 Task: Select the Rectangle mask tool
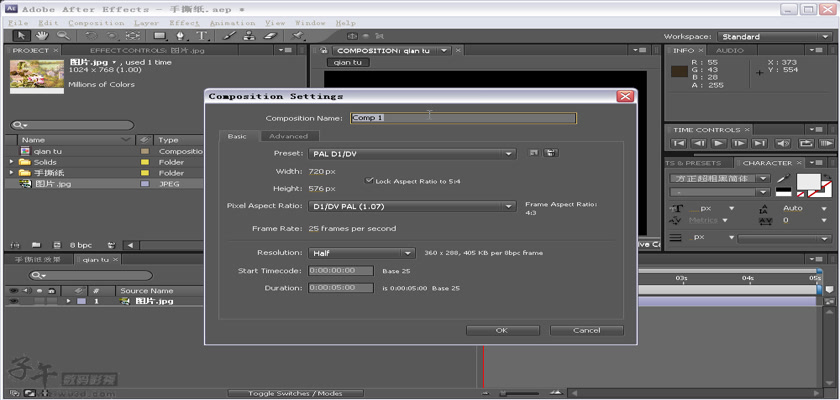pyautogui.click(x=160, y=36)
